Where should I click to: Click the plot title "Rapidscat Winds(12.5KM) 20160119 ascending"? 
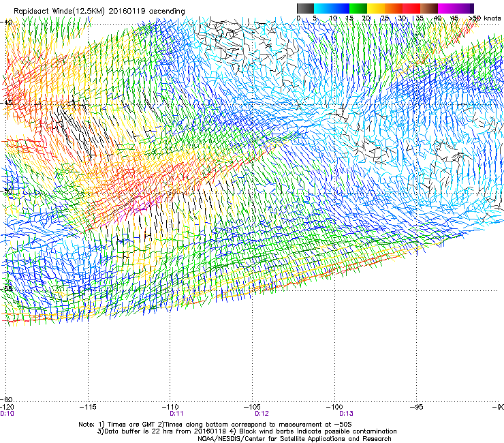(99, 12)
